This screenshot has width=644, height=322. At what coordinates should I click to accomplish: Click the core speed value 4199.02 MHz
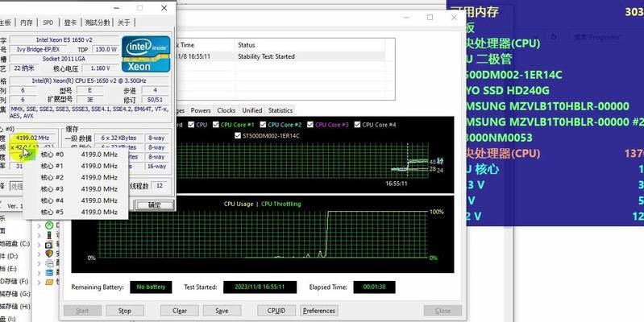pos(32,138)
